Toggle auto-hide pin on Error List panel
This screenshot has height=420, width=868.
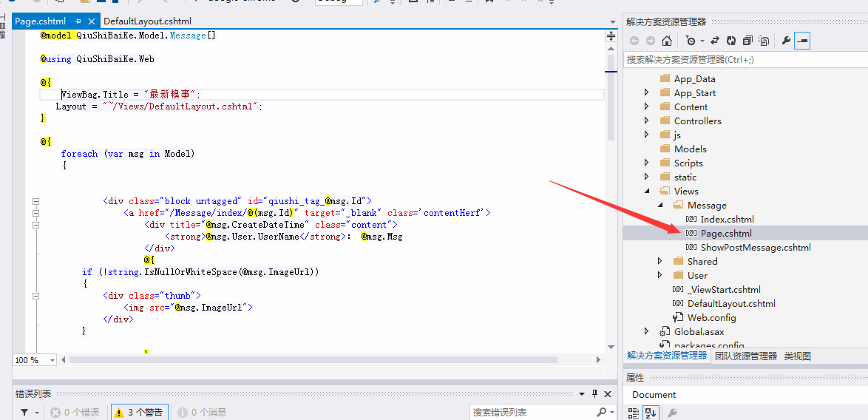(x=595, y=394)
